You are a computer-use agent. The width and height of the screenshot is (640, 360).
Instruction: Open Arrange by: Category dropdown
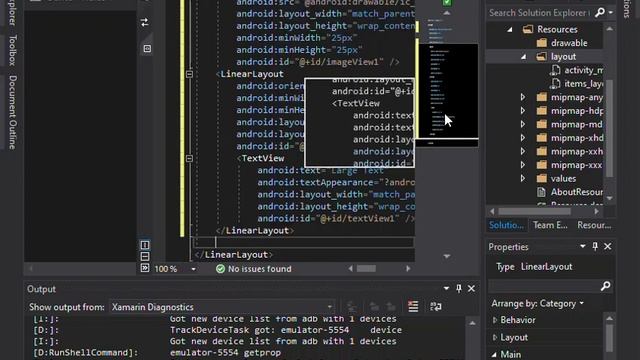tap(538, 304)
